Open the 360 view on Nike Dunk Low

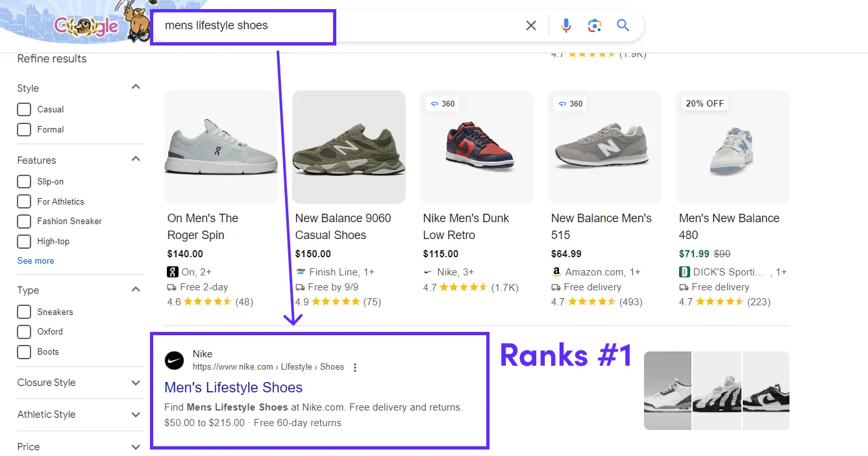pos(442,103)
